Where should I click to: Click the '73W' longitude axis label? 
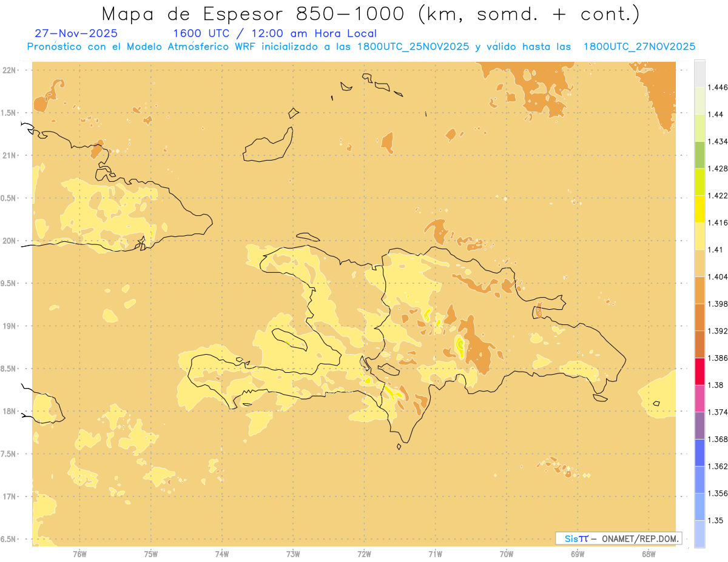(293, 554)
